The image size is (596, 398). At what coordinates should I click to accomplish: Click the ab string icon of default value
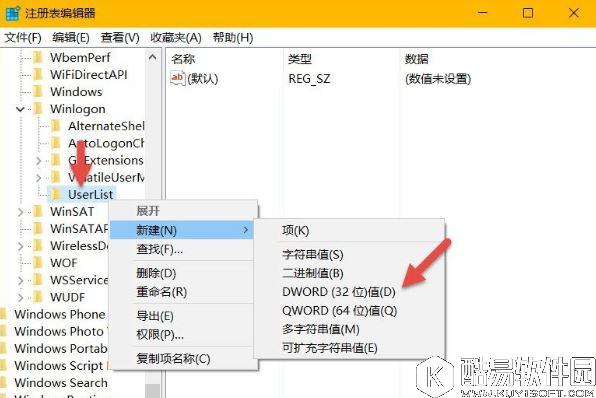pyautogui.click(x=178, y=78)
